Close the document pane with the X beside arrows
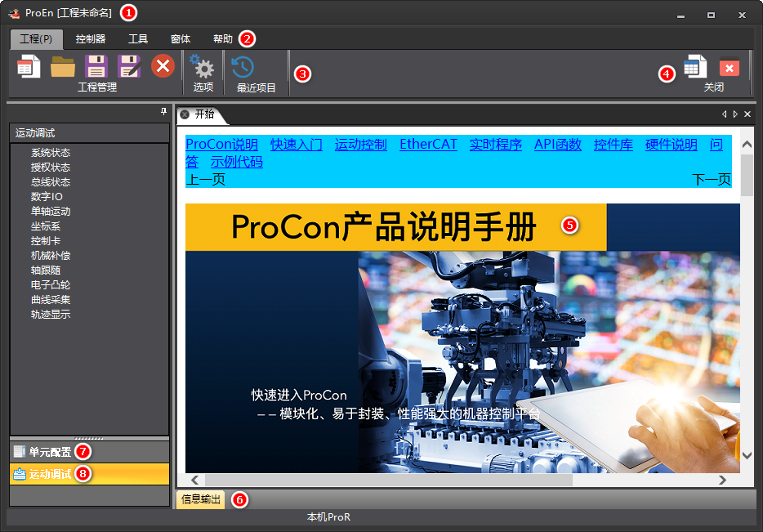 tap(747, 114)
